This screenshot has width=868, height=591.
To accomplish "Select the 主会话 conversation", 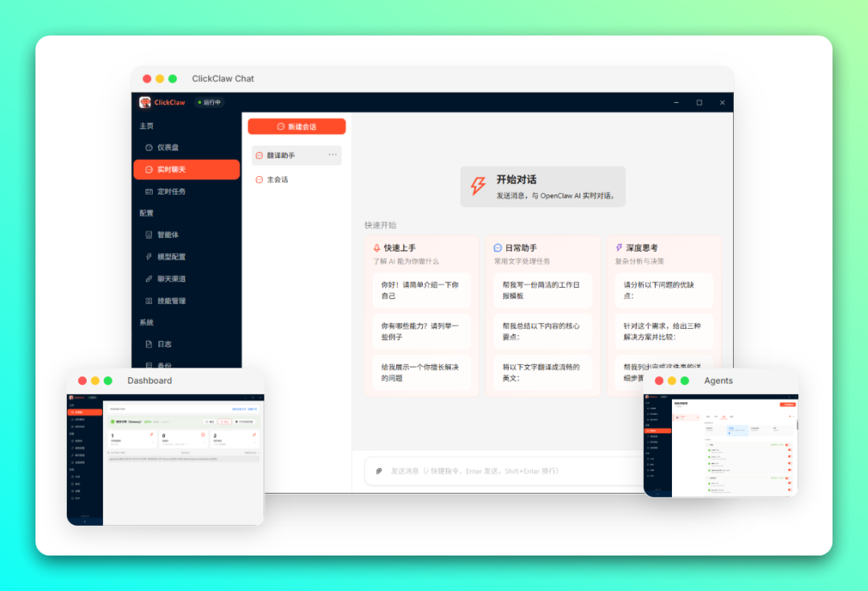I will coord(297,179).
